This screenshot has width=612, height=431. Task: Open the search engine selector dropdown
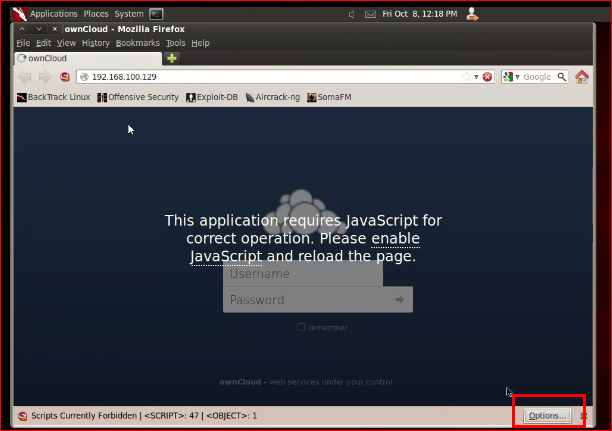pyautogui.click(x=511, y=77)
